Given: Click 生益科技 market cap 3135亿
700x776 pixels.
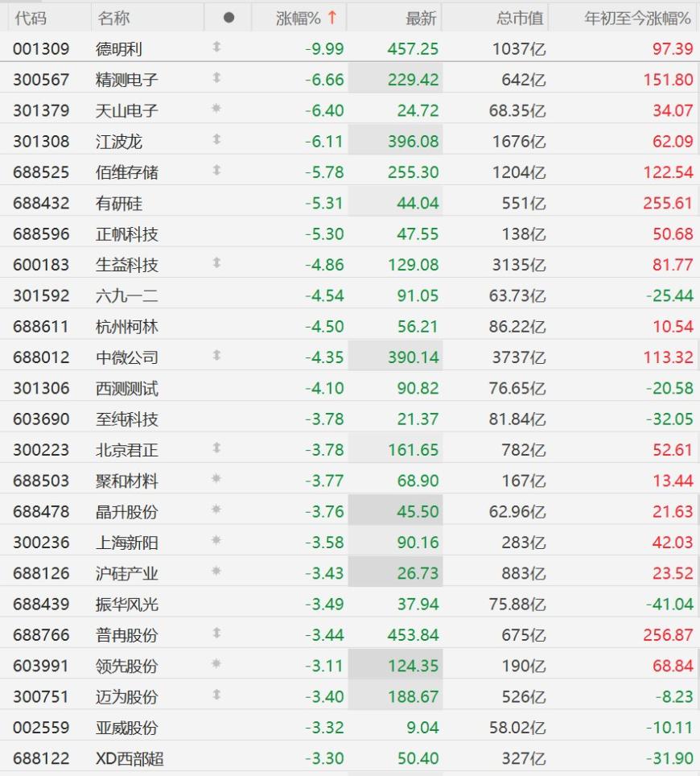Looking at the screenshot, I should pyautogui.click(x=518, y=265).
